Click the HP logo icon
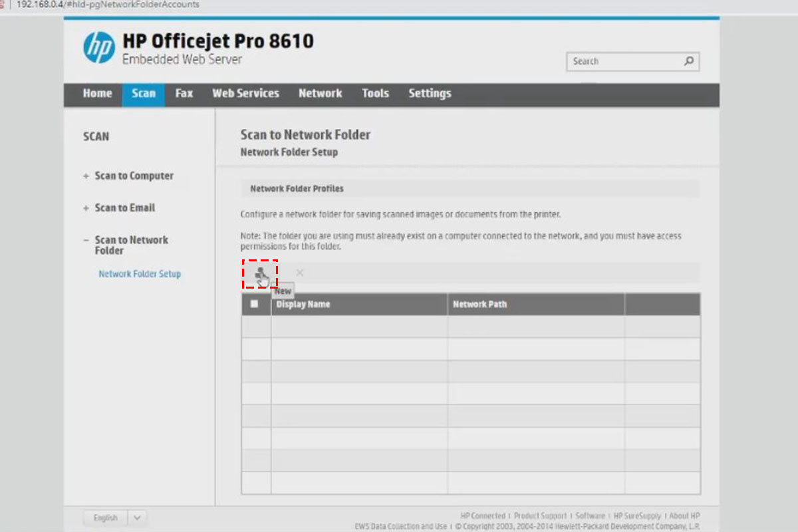This screenshot has width=798, height=532. pos(99,48)
